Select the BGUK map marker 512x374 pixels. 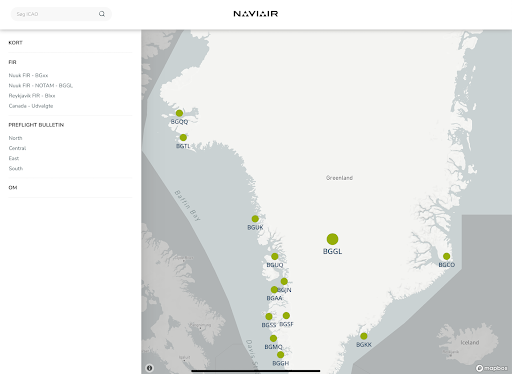(255, 219)
